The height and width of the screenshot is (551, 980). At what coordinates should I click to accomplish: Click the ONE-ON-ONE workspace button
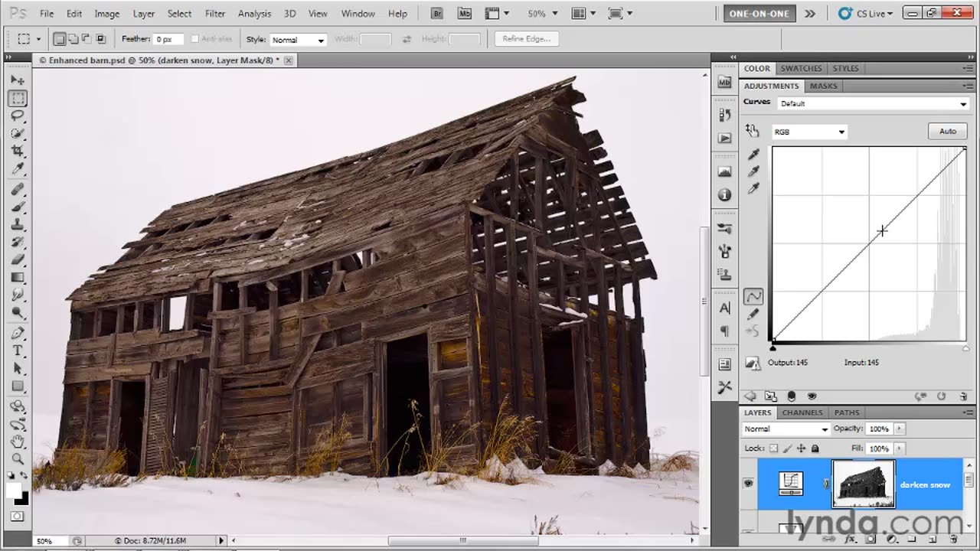759,13
